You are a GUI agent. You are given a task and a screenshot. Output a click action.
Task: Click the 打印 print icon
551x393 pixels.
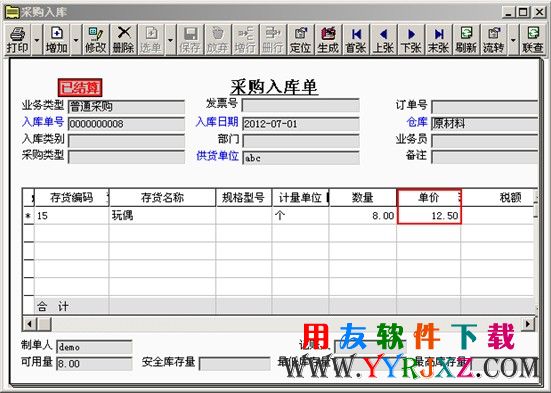(x=17, y=40)
